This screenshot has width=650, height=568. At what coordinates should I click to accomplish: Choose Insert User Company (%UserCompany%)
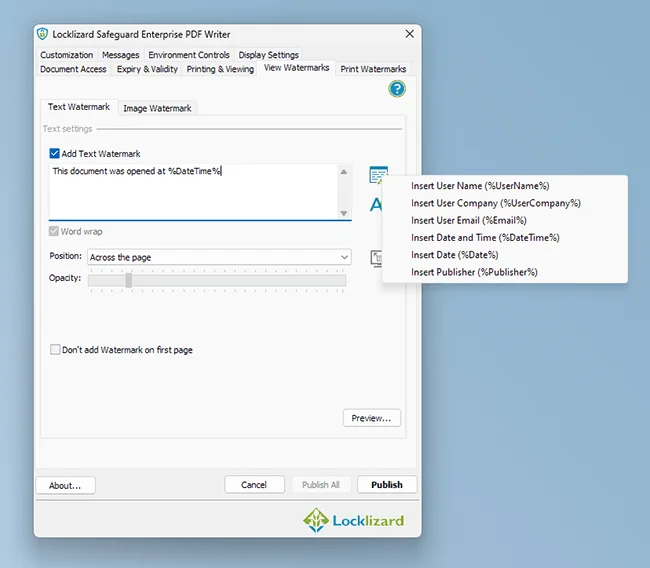(x=505, y=203)
